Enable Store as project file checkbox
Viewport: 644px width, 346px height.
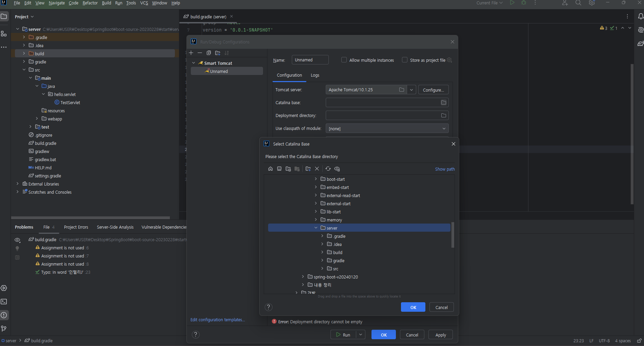[405, 60]
